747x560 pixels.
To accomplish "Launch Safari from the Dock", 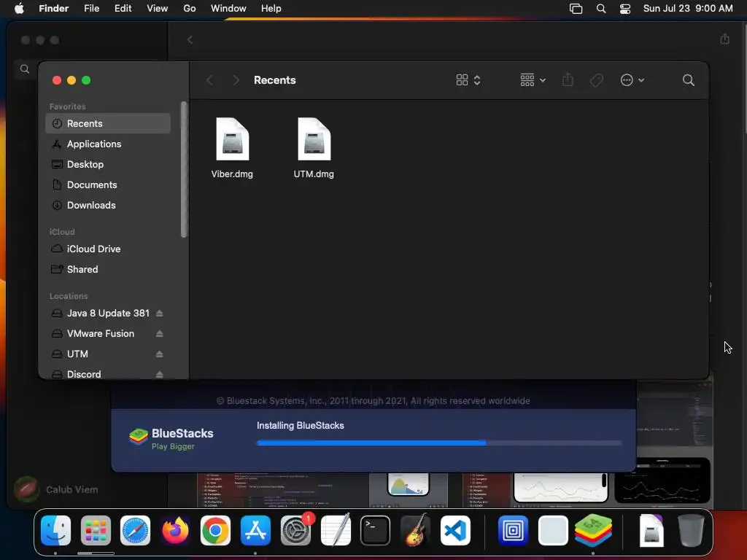I will (135, 531).
